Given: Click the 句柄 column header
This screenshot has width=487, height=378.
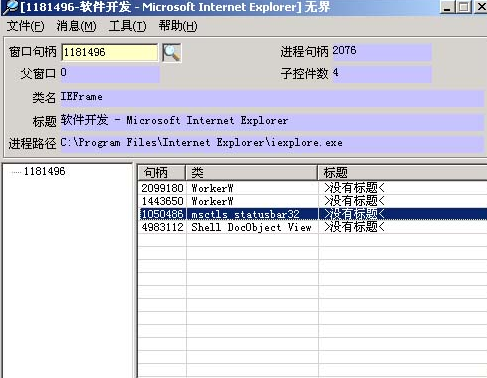Looking at the screenshot, I should pos(162,173).
